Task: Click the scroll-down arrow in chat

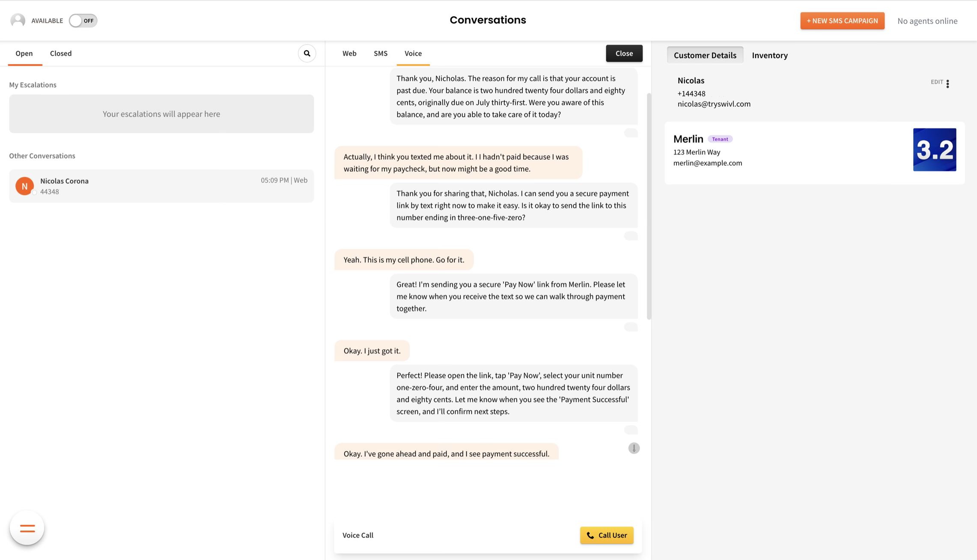Action: click(x=634, y=448)
